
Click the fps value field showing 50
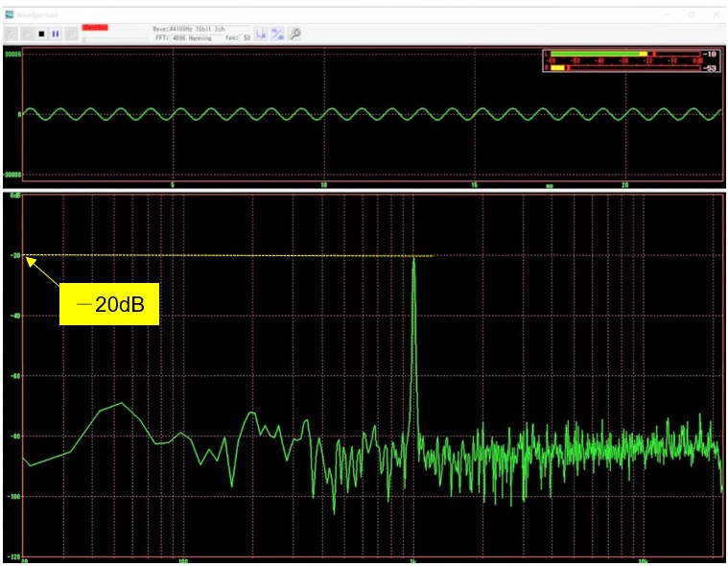pyautogui.click(x=247, y=38)
